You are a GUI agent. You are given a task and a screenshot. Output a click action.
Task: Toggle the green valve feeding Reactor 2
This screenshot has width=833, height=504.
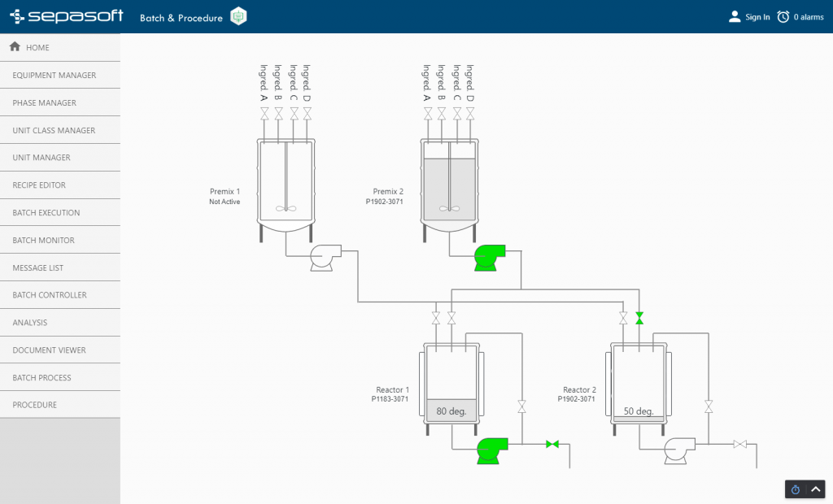(x=639, y=319)
